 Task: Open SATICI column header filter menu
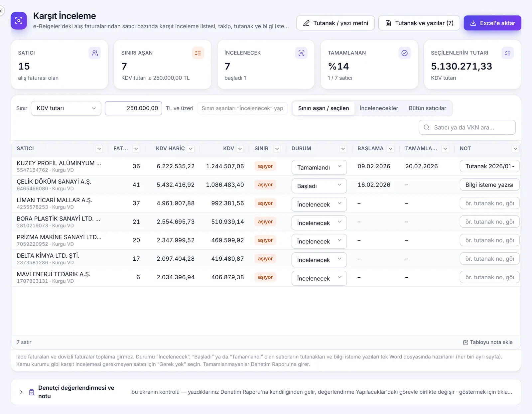99,149
